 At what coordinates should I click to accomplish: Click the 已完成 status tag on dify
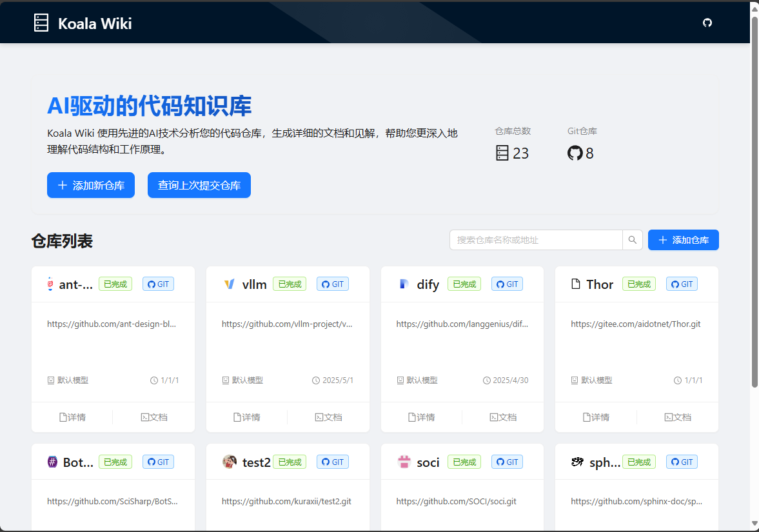click(464, 284)
